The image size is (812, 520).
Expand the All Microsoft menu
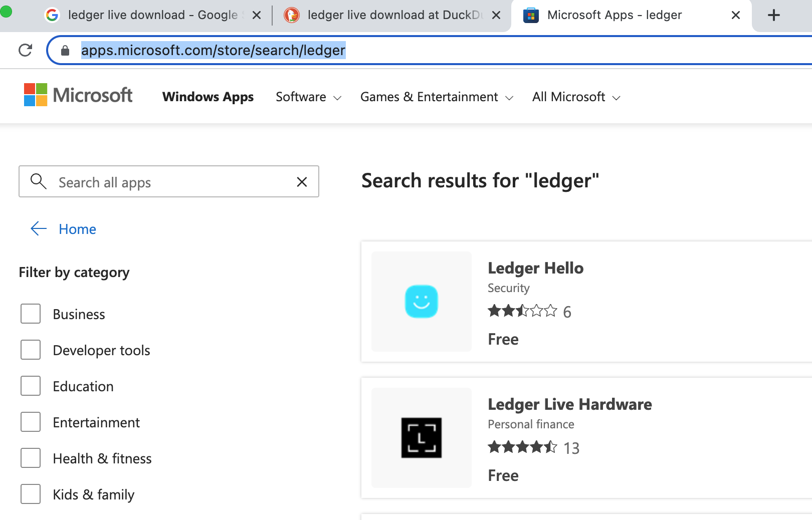pyautogui.click(x=576, y=97)
